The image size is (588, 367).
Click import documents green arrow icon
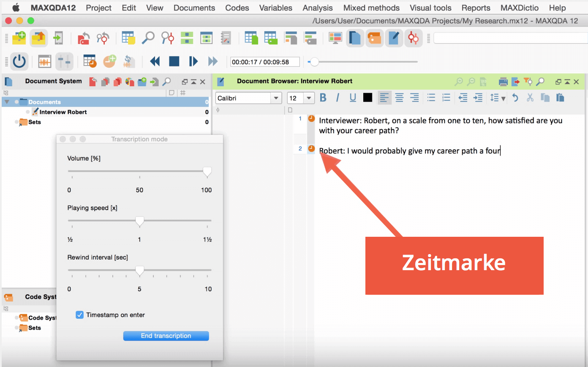[155, 82]
